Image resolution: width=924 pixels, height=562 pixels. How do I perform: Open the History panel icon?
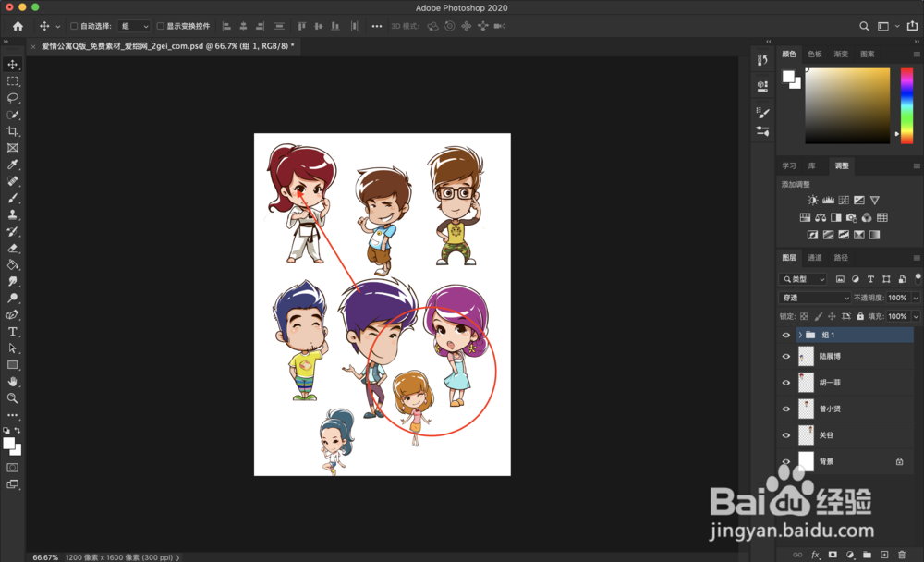pyautogui.click(x=762, y=59)
